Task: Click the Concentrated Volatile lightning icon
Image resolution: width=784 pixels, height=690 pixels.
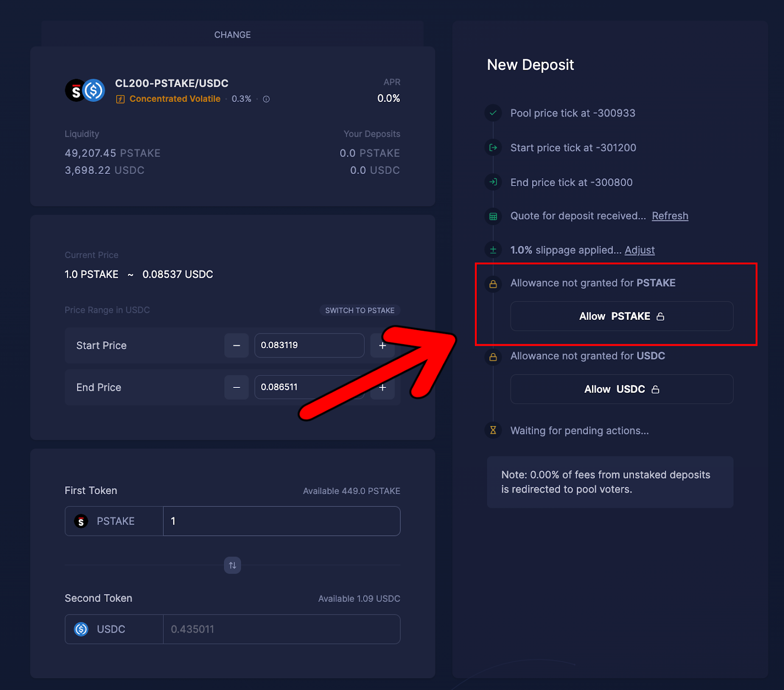Action: pos(120,99)
